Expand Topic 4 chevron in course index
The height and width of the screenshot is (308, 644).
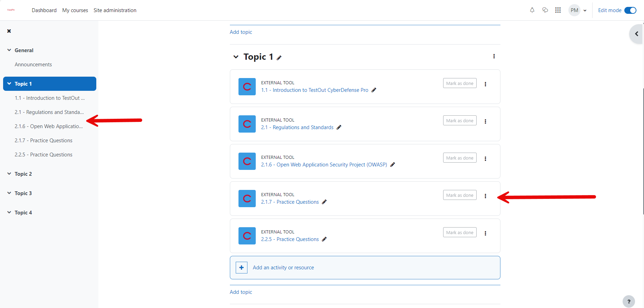(9, 212)
